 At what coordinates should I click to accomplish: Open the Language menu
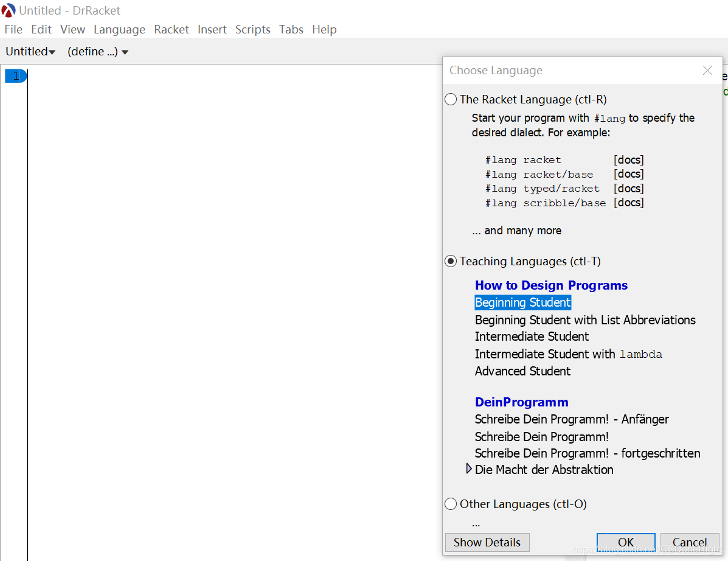[x=119, y=29]
